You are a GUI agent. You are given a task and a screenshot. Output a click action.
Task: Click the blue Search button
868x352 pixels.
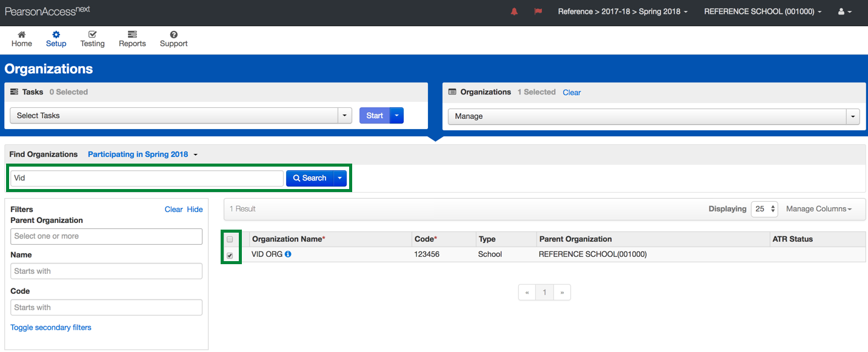point(310,178)
